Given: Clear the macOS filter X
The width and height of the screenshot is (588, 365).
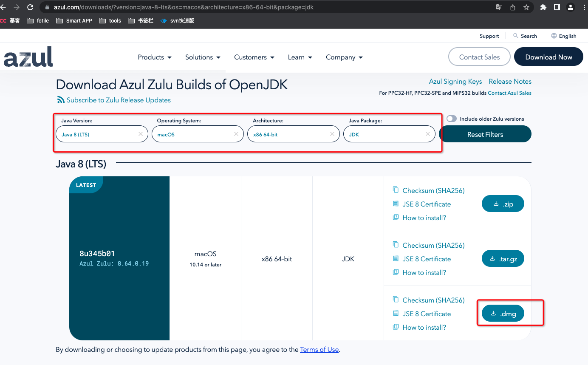Looking at the screenshot, I should pyautogui.click(x=236, y=134).
